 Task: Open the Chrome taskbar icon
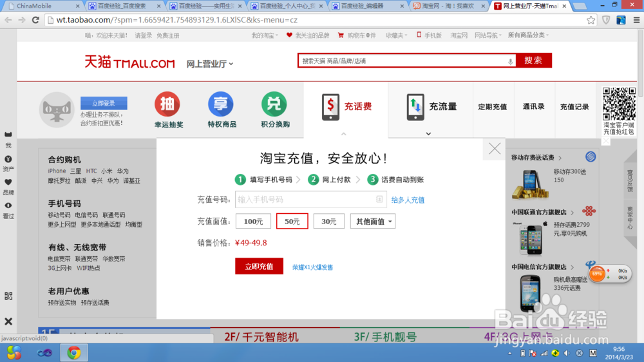click(x=74, y=352)
